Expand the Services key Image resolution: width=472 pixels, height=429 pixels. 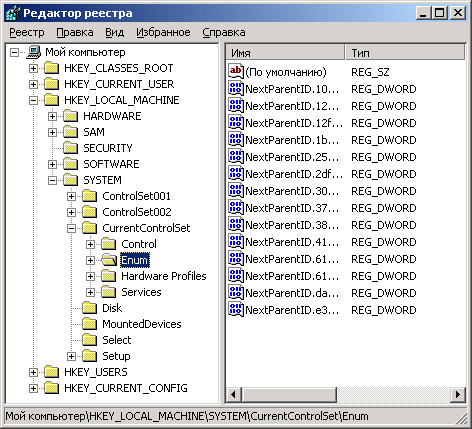(90, 292)
